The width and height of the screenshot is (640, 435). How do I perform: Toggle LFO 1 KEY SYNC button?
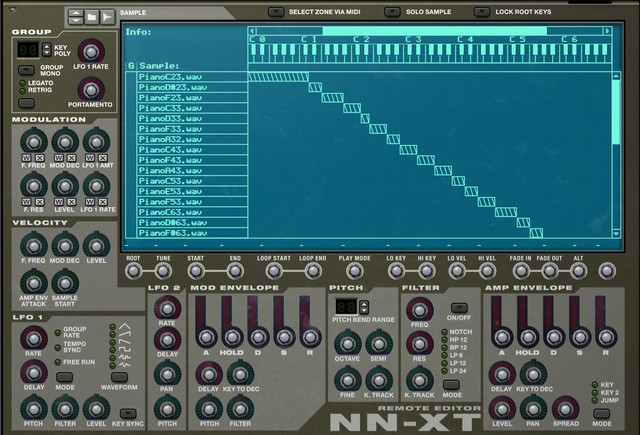pyautogui.click(x=128, y=413)
